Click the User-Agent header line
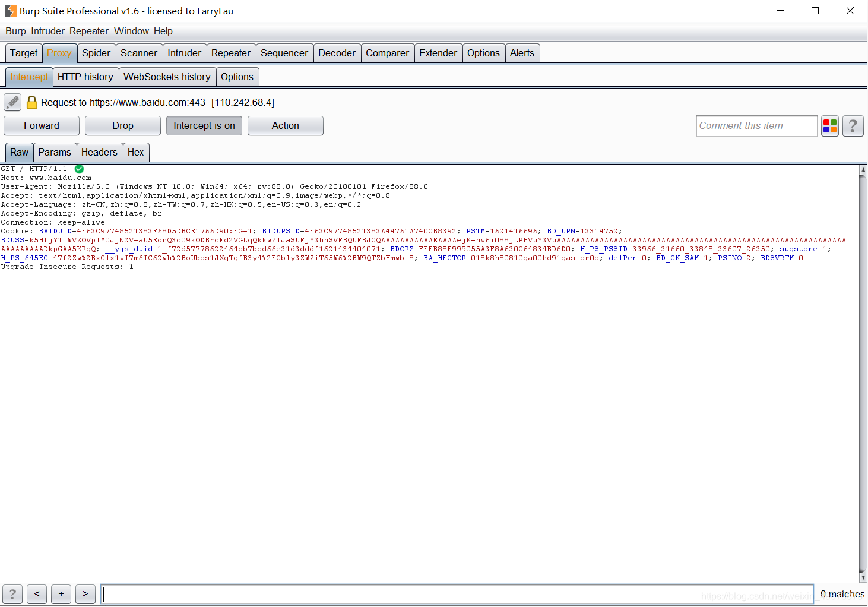The height and width of the screenshot is (607, 868). click(x=214, y=187)
